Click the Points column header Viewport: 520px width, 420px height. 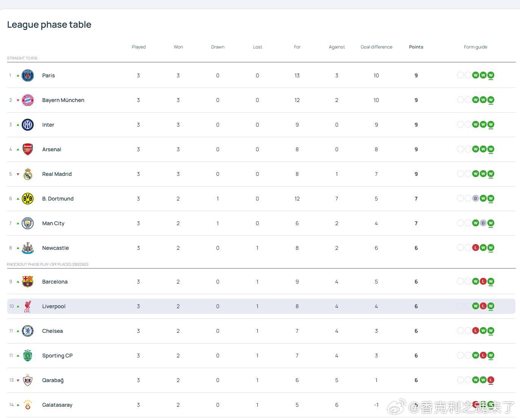click(x=416, y=47)
